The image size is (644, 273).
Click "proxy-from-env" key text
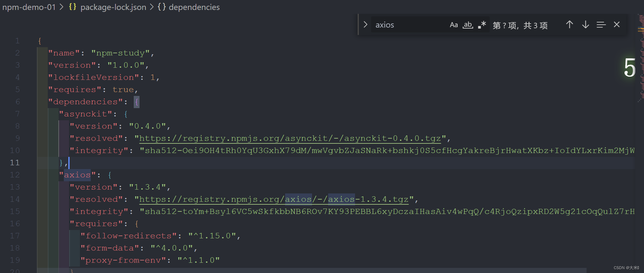(123, 260)
